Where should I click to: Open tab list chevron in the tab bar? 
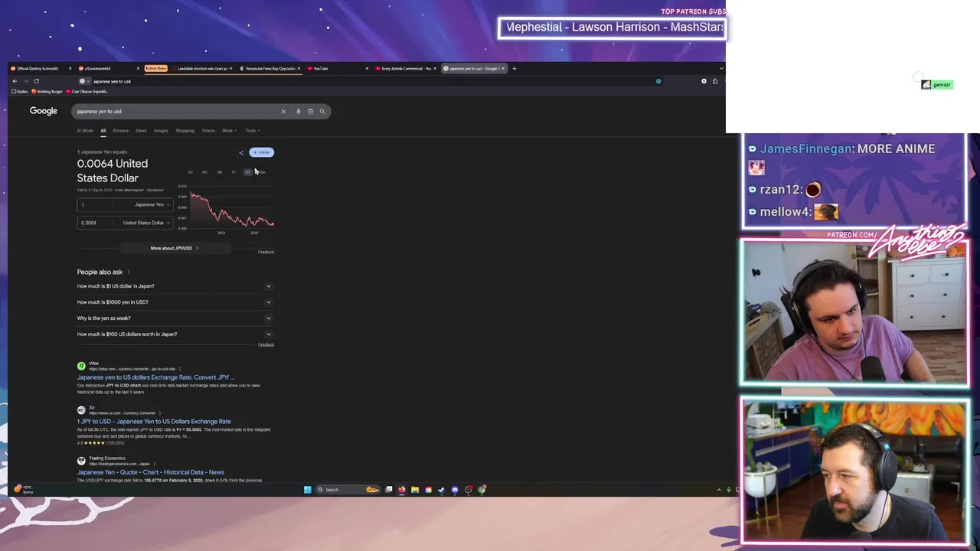tap(721, 68)
